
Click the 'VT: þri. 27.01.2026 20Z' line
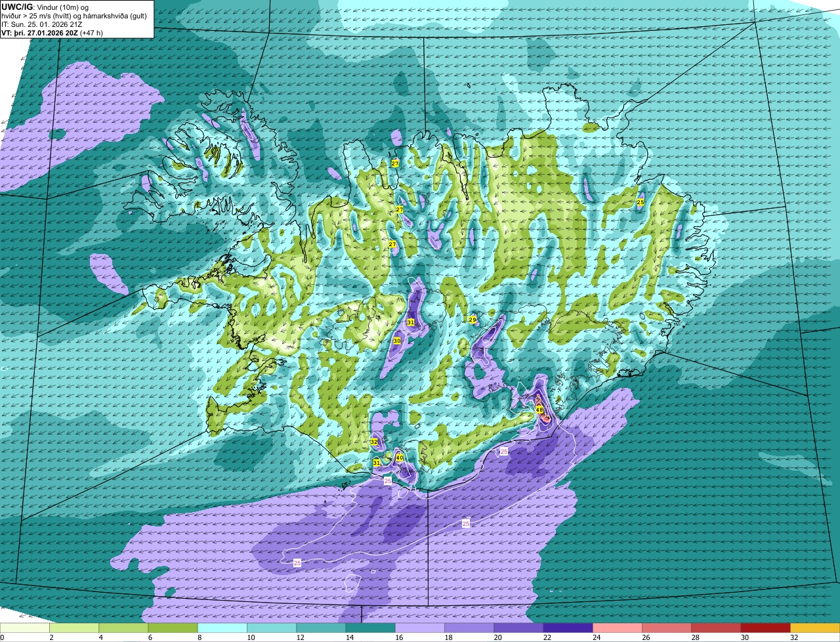click(39, 33)
